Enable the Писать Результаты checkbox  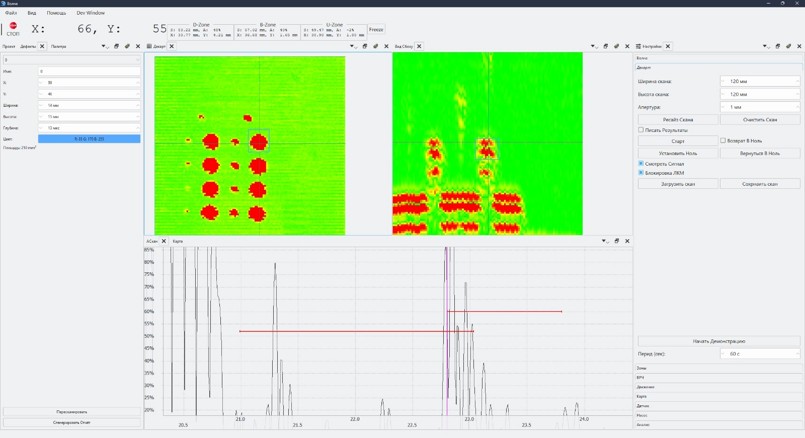(641, 130)
